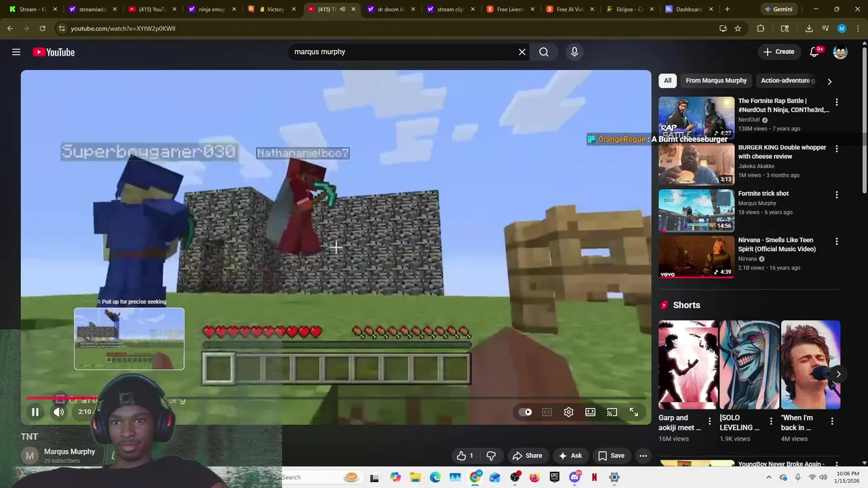
Task: Open Epic Games from the taskbar
Action: pos(555,477)
